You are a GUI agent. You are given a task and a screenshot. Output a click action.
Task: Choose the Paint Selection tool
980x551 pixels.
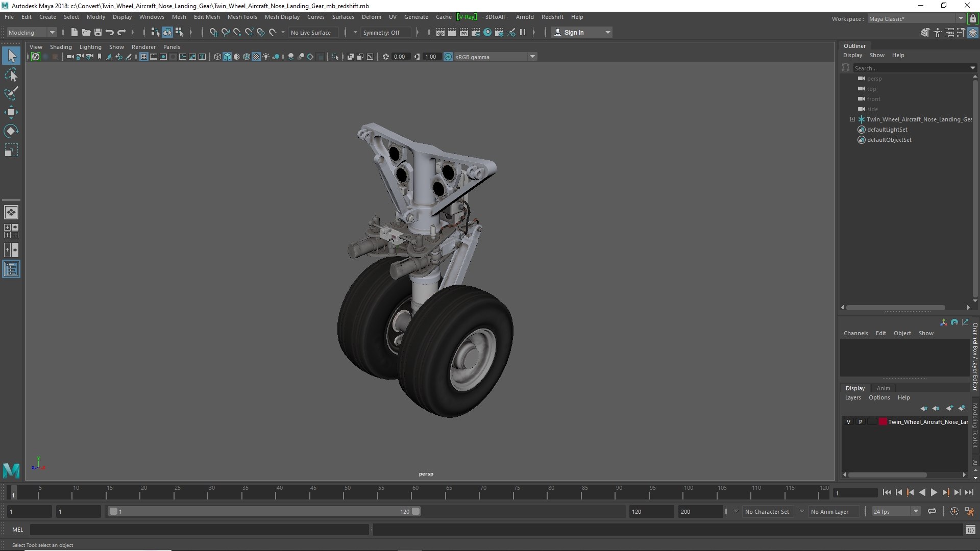(x=11, y=93)
